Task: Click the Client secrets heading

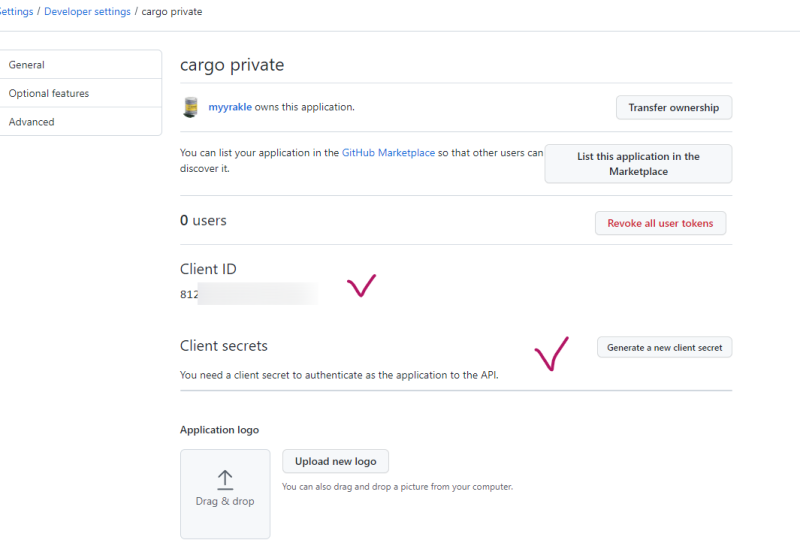Action: tap(224, 346)
